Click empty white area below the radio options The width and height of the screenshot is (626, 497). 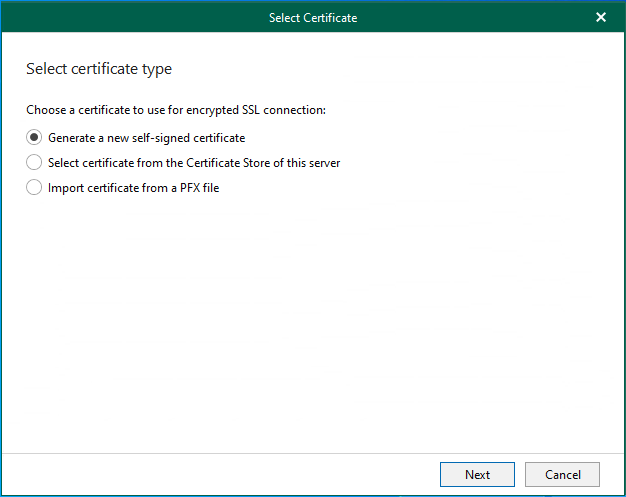[x=313, y=320]
